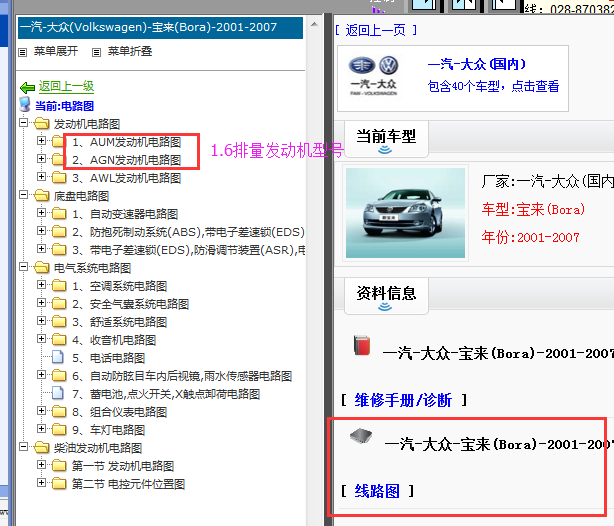Expand the AUM发动机电路图 node
The image size is (614, 526).
point(41,140)
